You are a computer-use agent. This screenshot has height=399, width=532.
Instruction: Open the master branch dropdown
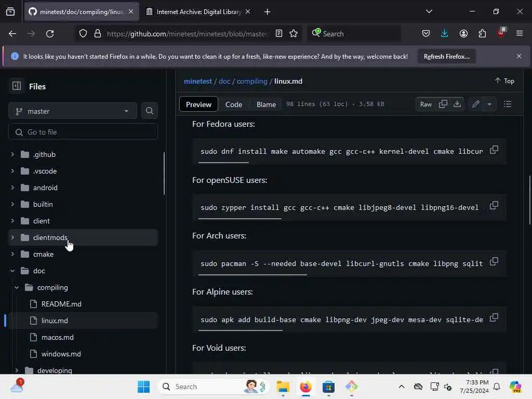(x=73, y=111)
